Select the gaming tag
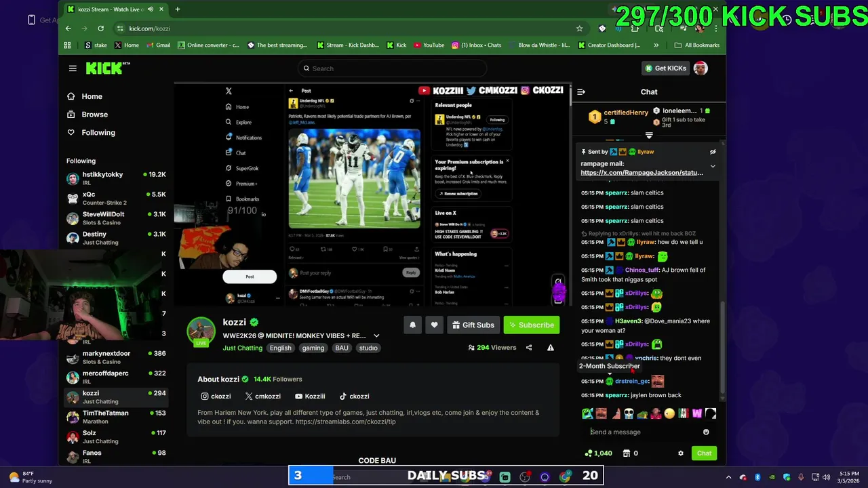This screenshot has width=868, height=488. point(313,348)
